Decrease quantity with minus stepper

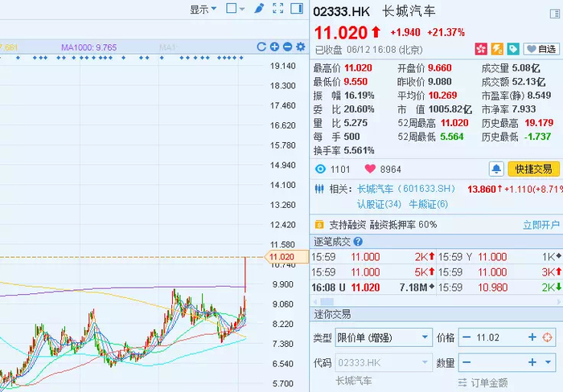466,362
